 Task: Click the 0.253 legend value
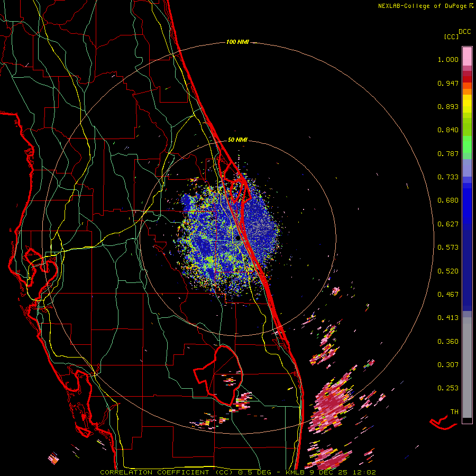[x=448, y=388]
